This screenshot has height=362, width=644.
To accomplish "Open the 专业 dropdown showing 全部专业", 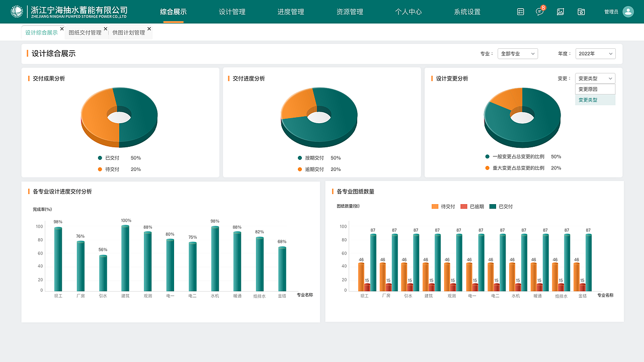I will click(x=517, y=53).
